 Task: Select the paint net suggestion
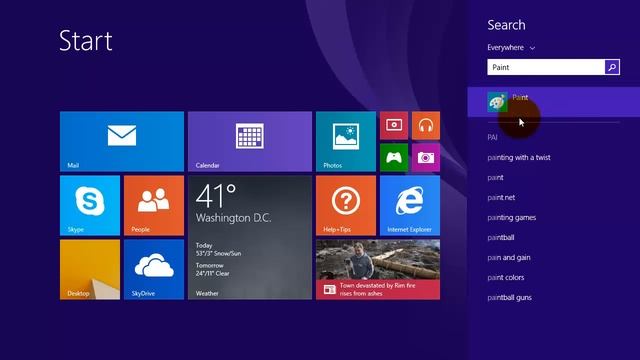(501, 198)
